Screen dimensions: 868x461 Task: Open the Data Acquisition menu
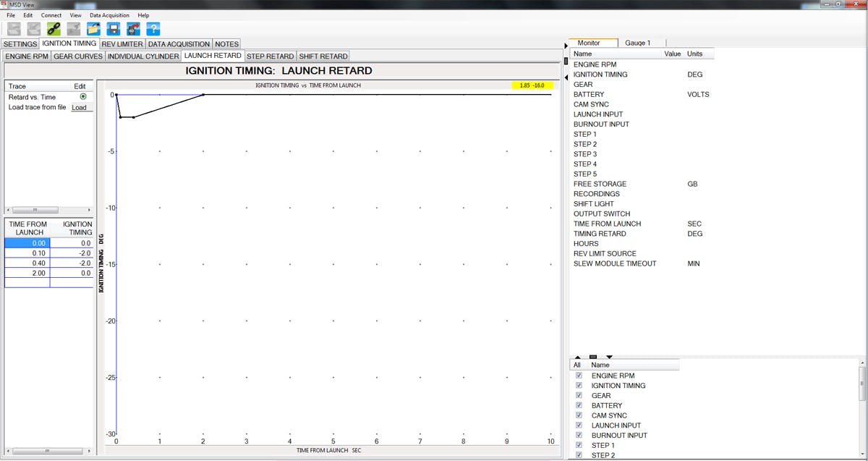[109, 15]
